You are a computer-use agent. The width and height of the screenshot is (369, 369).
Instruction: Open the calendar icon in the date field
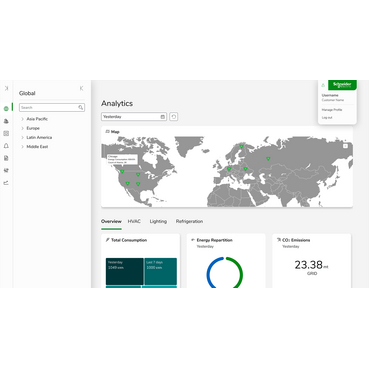[163, 117]
